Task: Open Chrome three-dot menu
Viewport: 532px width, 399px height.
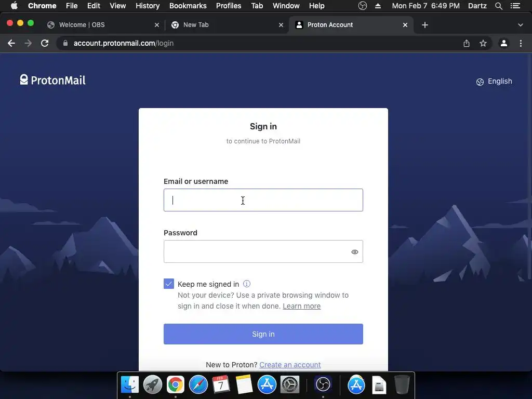Action: click(x=521, y=43)
